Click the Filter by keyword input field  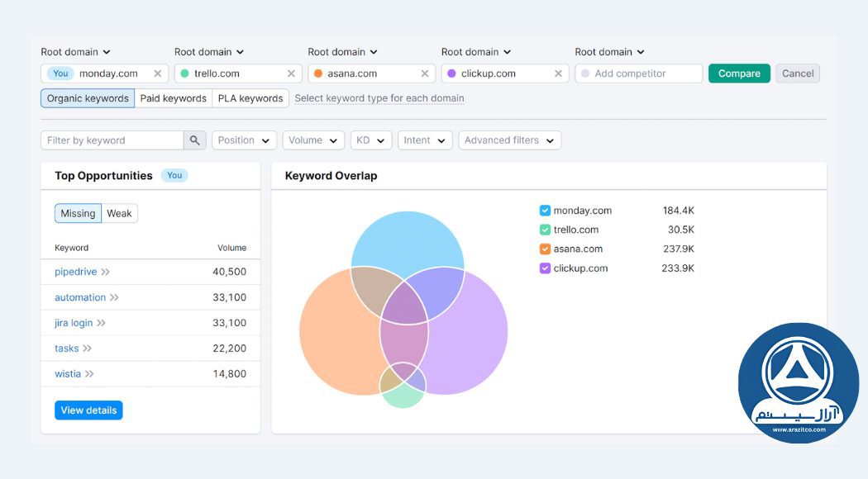point(112,140)
